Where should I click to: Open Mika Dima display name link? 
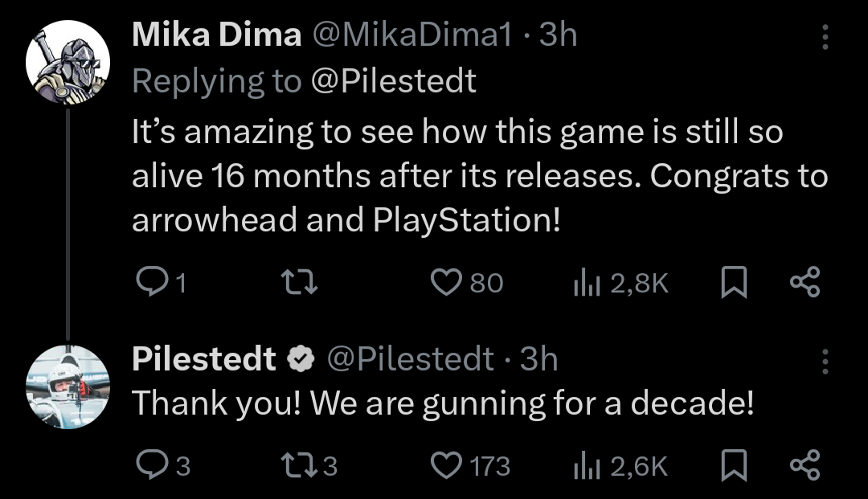click(x=216, y=35)
